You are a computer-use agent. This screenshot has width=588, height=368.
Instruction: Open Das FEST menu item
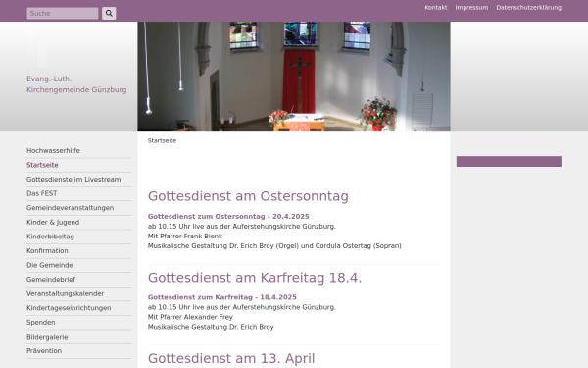(x=41, y=193)
